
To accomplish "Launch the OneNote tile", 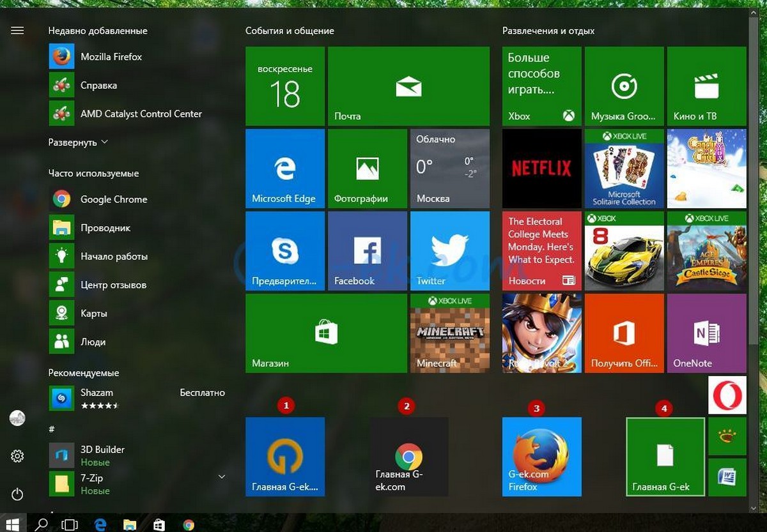I will tap(706, 333).
